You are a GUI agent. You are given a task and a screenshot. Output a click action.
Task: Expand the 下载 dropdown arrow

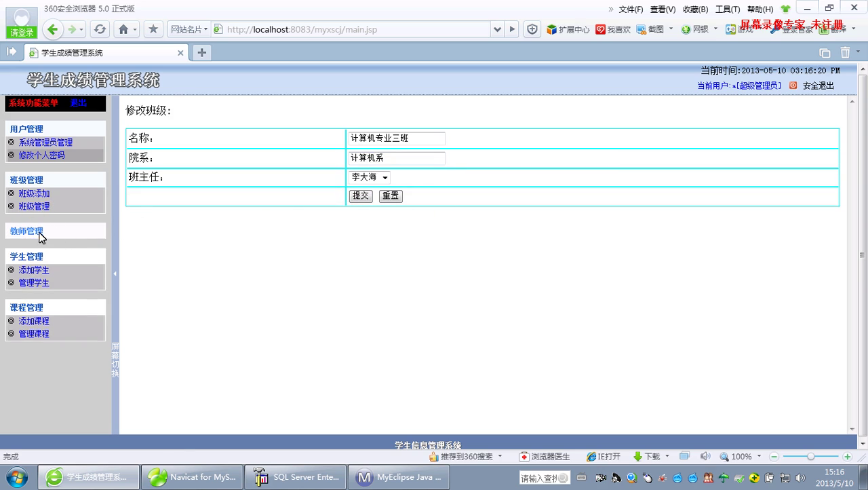pyautogui.click(x=667, y=457)
